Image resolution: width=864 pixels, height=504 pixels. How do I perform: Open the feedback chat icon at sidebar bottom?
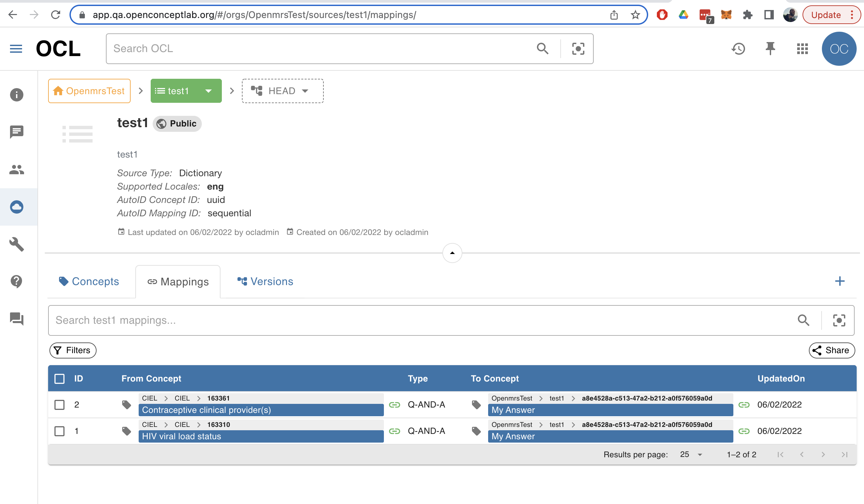[x=16, y=319]
